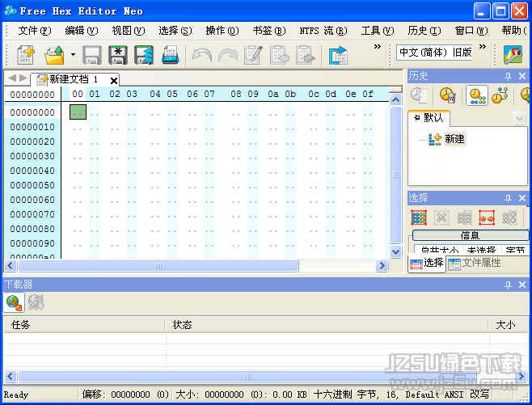Toggle the history clock-with-dots icon
Image resolution: width=532 pixels, height=405 pixels.
pyautogui.click(x=477, y=95)
